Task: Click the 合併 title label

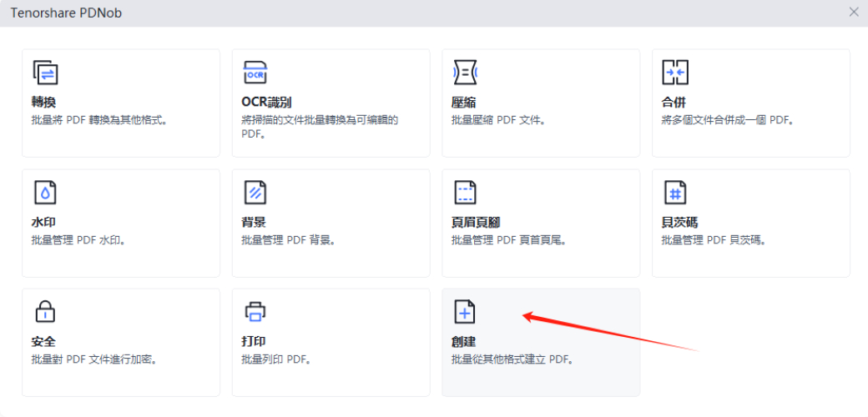Action: tap(674, 103)
